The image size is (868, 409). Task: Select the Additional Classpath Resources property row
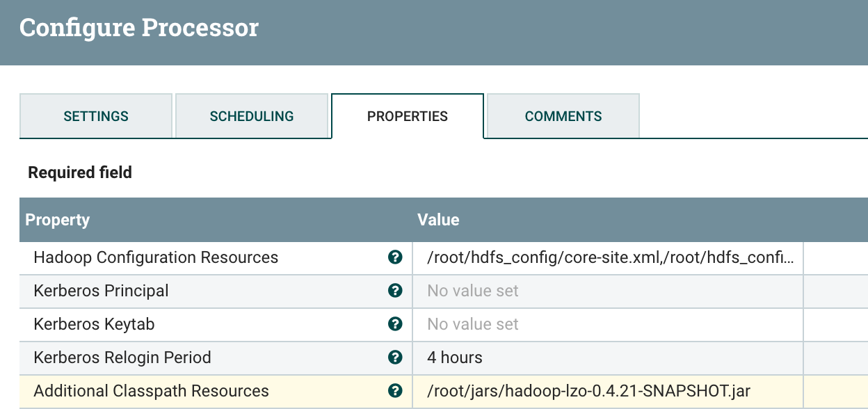tap(151, 391)
